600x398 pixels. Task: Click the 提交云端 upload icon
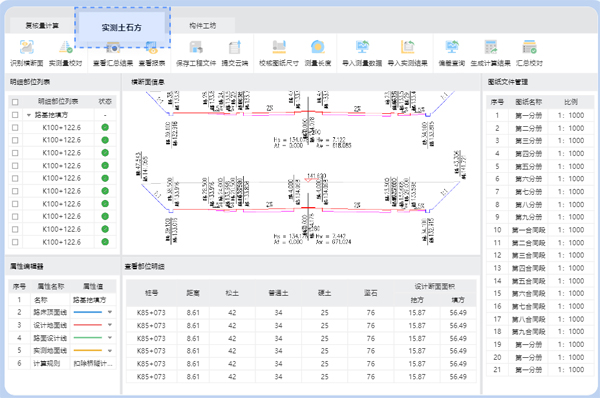click(x=235, y=47)
